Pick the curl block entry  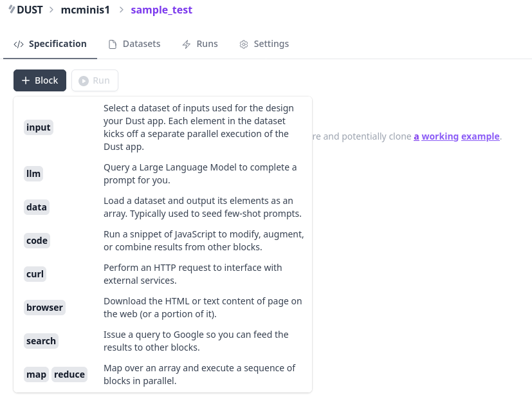point(163,274)
